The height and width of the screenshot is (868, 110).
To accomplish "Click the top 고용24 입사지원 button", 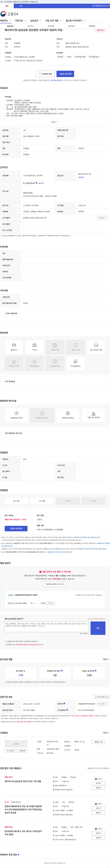I will (65, 74).
